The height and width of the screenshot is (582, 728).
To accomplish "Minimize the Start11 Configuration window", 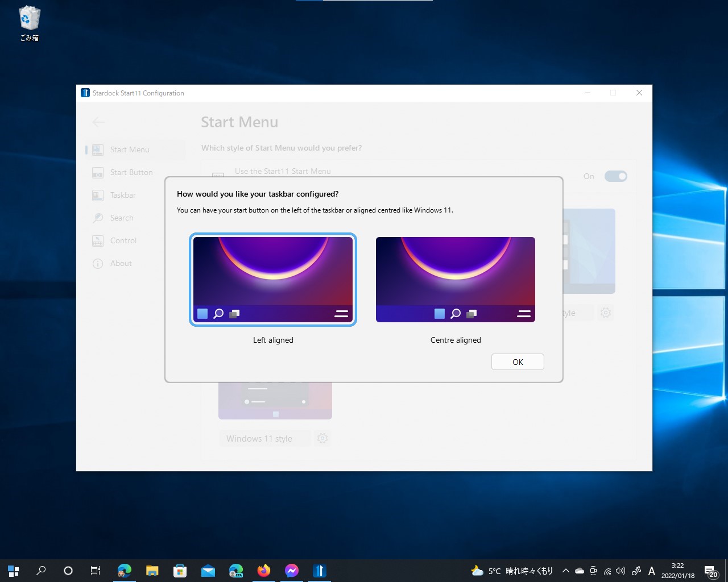I will [588, 93].
